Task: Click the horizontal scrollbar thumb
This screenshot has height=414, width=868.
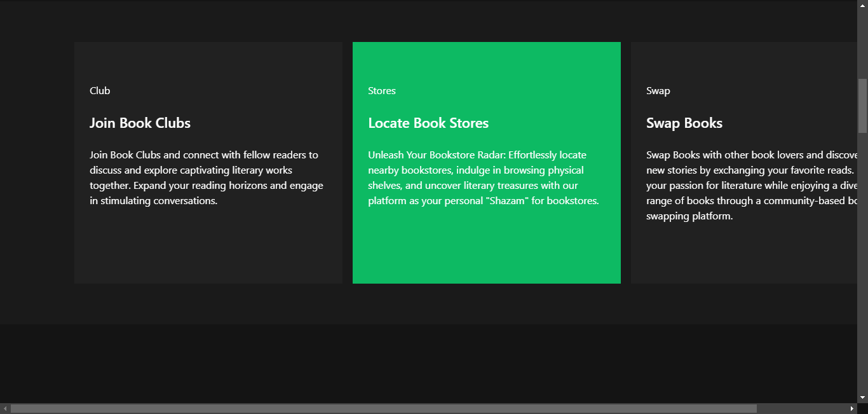Action: [384, 408]
